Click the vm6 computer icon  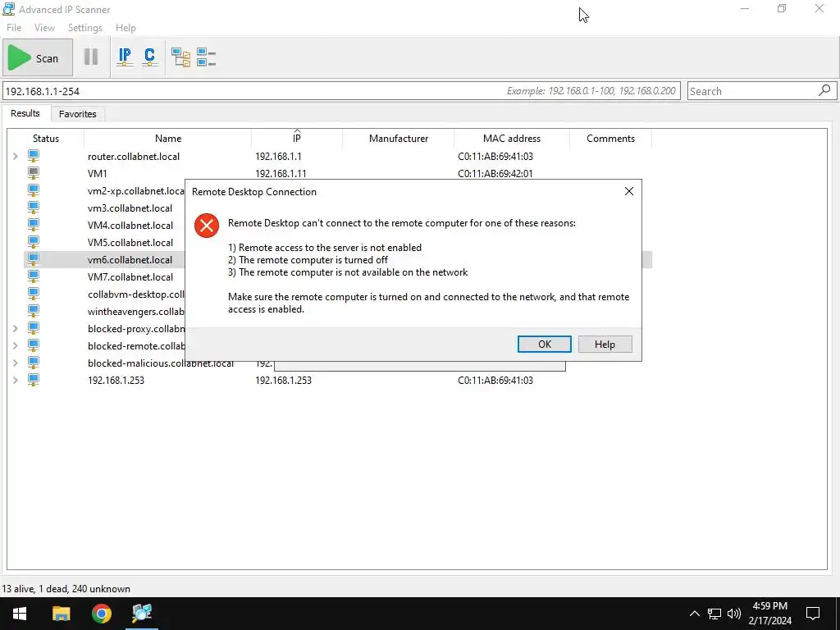coord(34,258)
